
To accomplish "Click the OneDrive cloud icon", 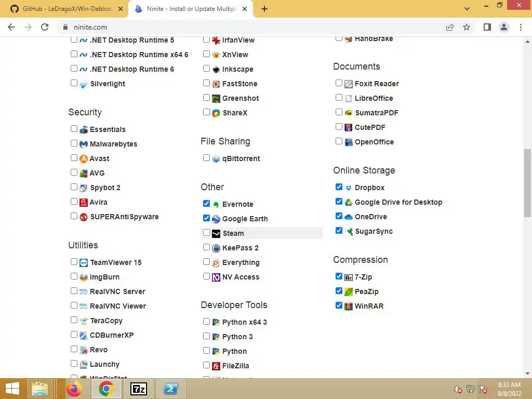I will point(349,217).
